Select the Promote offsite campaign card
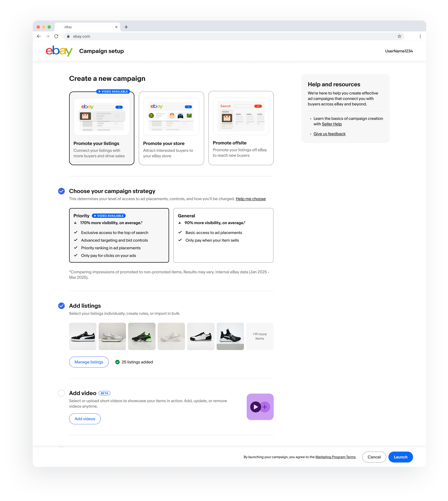 click(x=241, y=128)
